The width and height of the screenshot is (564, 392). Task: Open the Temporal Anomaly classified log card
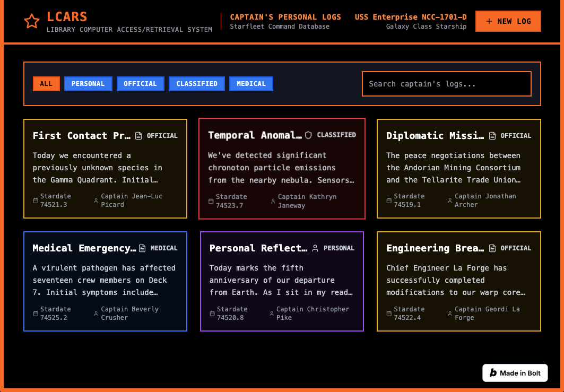click(282, 169)
